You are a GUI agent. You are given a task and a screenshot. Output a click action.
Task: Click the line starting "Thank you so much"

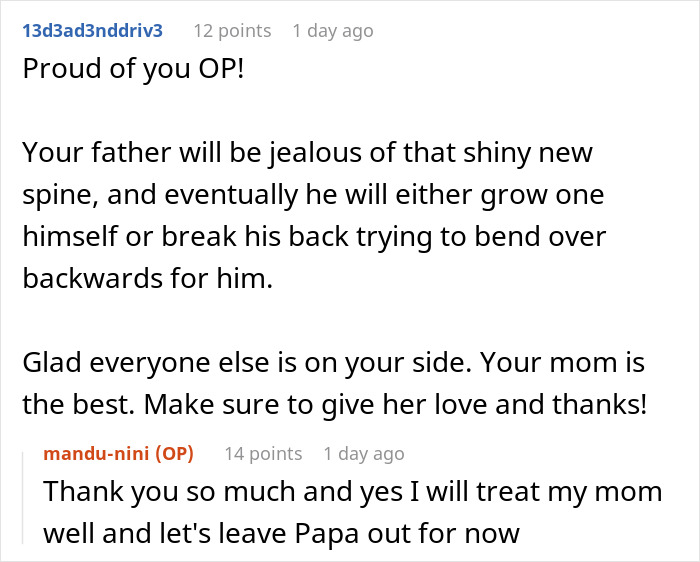(x=352, y=492)
